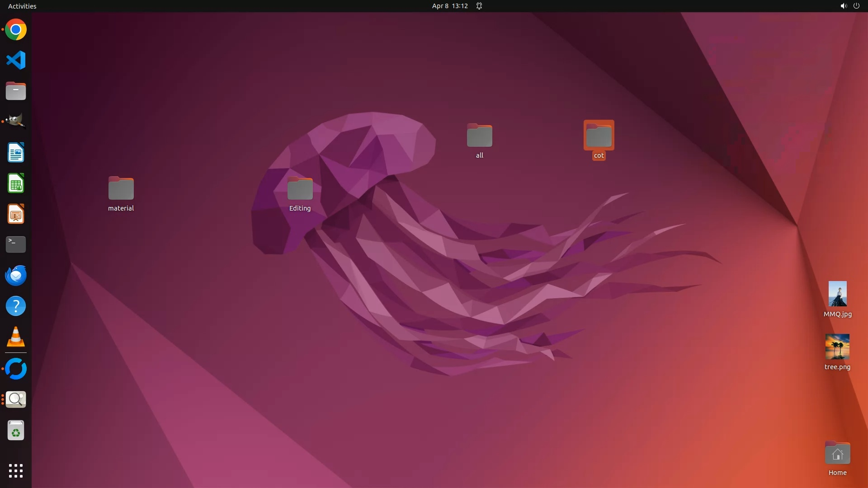868x488 pixels.
Task: Click the Show Applications grid button
Action: pos(16,471)
